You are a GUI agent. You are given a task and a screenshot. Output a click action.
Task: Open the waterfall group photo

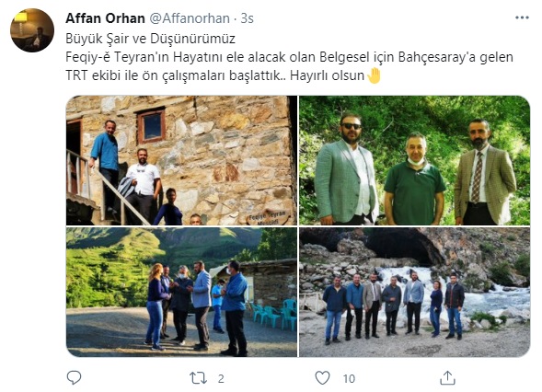414,292
